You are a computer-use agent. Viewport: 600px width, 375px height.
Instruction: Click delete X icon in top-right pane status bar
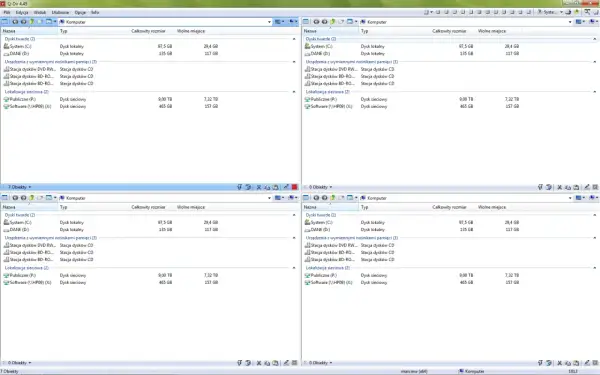click(559, 187)
